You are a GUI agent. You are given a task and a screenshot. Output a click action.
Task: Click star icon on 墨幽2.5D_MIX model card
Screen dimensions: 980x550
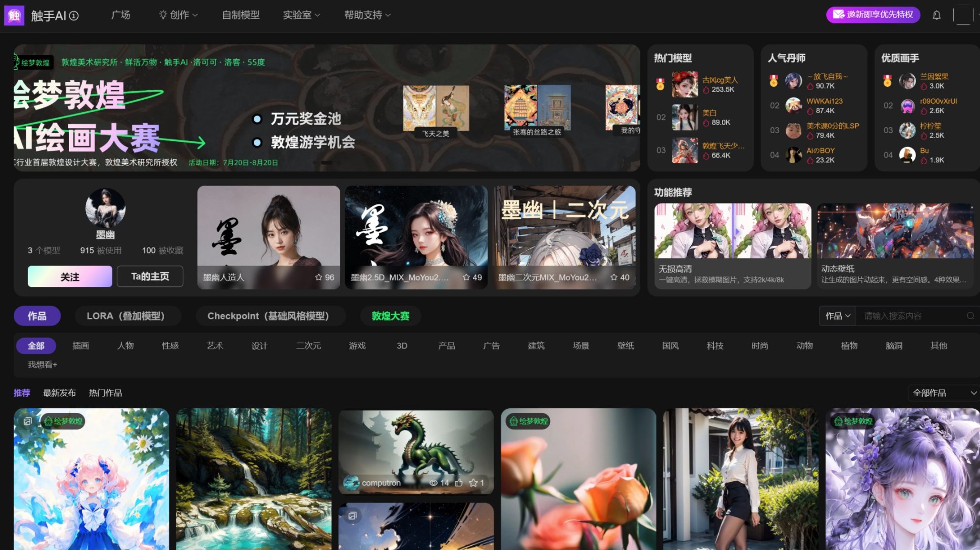coord(466,277)
